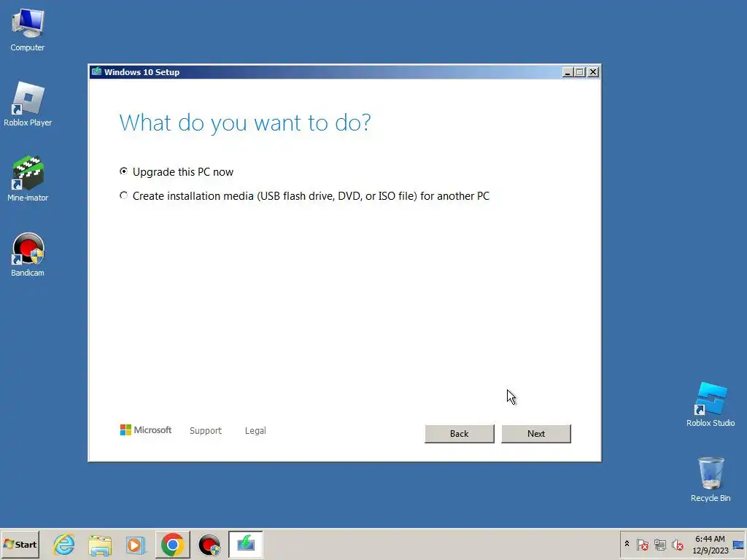Switch to Bandicam in the taskbar
Viewport: 747px width, 560px height.
click(209, 544)
